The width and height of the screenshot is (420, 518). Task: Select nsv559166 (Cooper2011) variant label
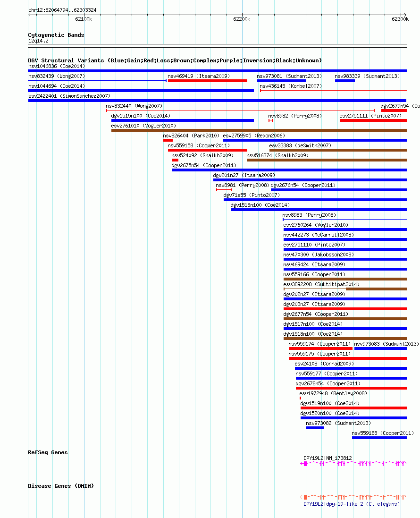tap(314, 274)
